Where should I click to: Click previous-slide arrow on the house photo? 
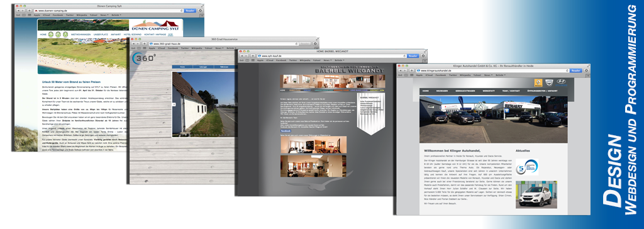pyautogui.click(x=174, y=104)
